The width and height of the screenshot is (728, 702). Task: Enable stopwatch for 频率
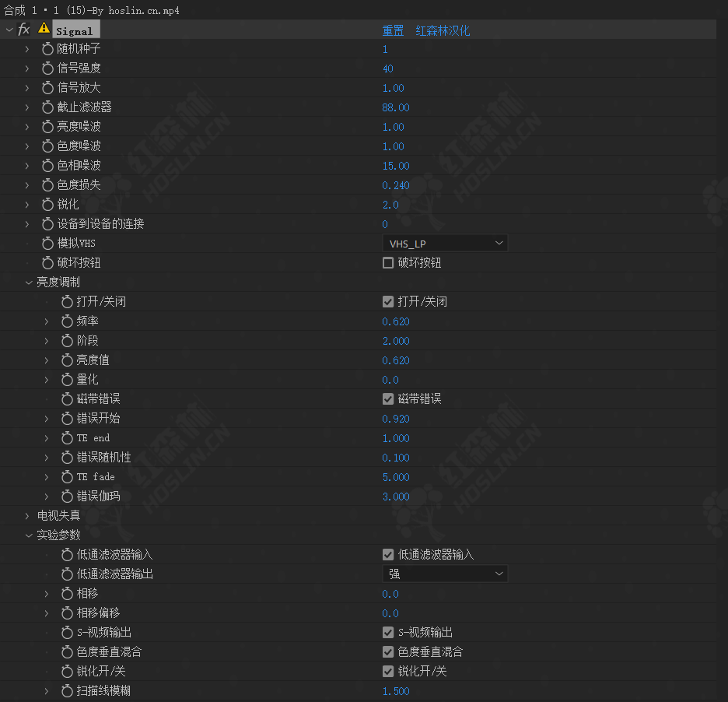(67, 321)
